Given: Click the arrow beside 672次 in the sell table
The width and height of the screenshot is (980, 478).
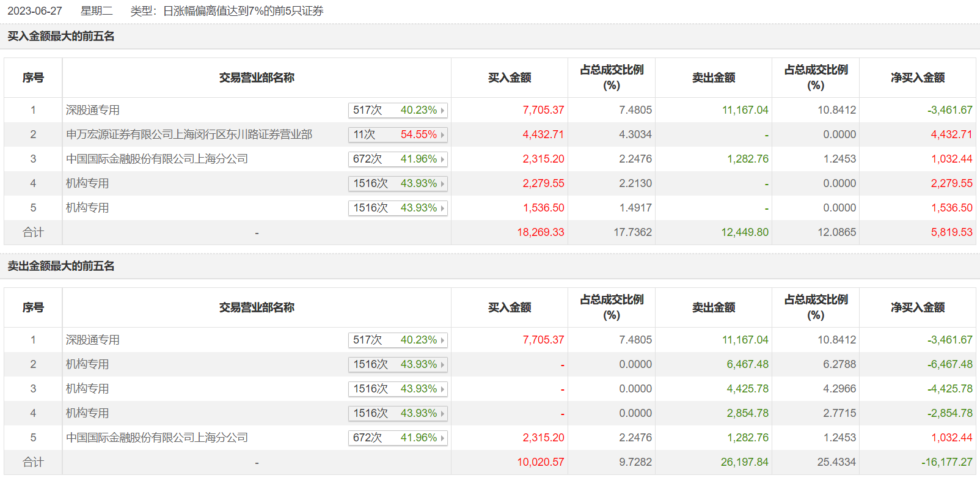Looking at the screenshot, I should [x=442, y=438].
